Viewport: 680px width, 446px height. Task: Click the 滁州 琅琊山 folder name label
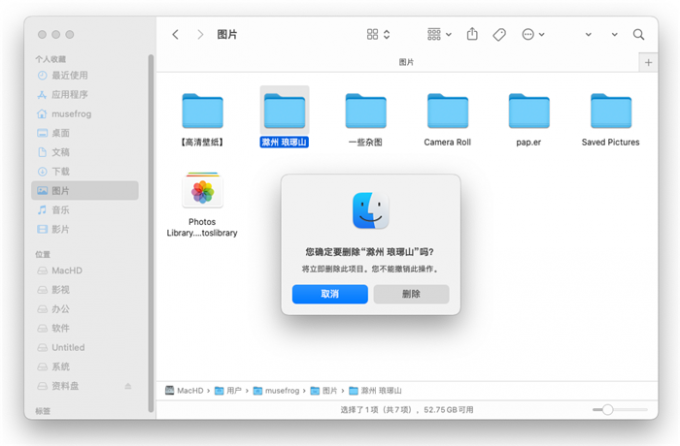[x=284, y=142]
